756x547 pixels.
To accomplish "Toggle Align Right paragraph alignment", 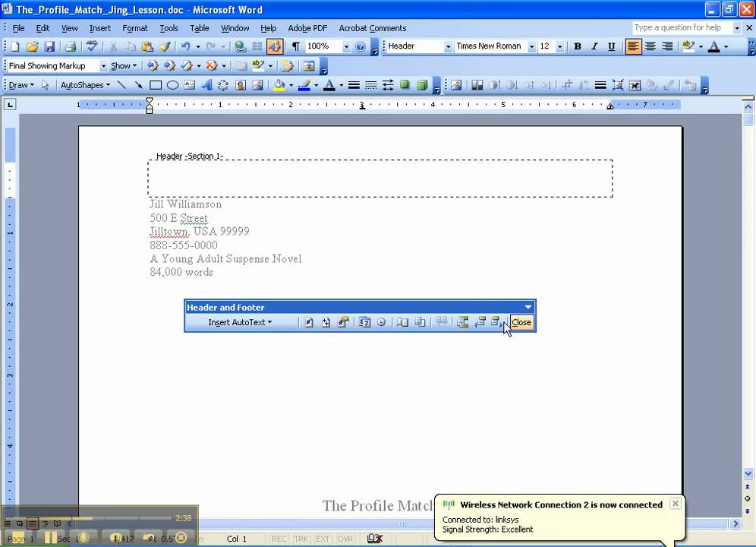I will (667, 46).
